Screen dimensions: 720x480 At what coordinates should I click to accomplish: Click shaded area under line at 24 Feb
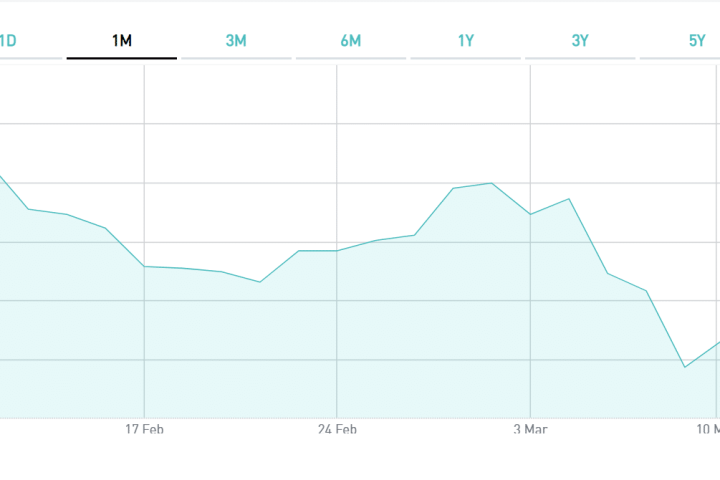pyautogui.click(x=337, y=340)
